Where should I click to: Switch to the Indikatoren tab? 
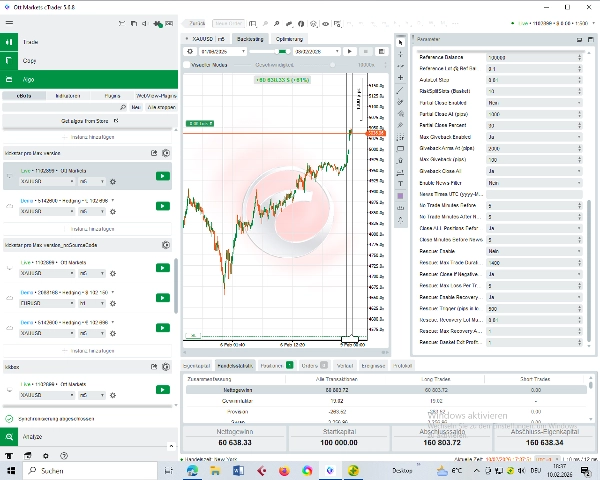[68, 96]
